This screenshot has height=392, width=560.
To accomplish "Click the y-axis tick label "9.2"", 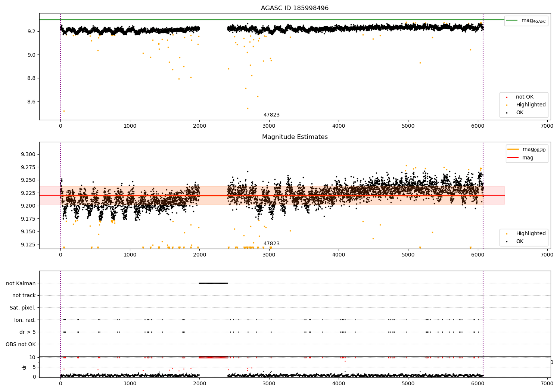I will (x=31, y=31).
